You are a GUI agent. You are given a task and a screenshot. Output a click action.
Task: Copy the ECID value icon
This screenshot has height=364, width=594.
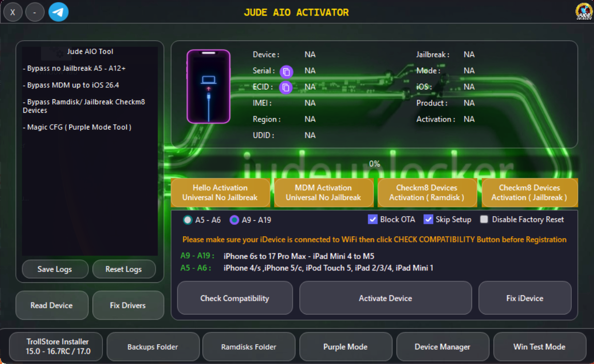pos(286,87)
